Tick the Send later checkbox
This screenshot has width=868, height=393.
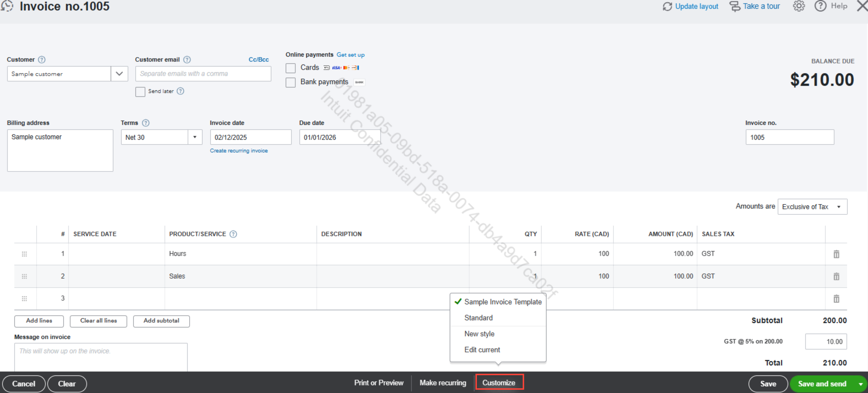(x=140, y=92)
